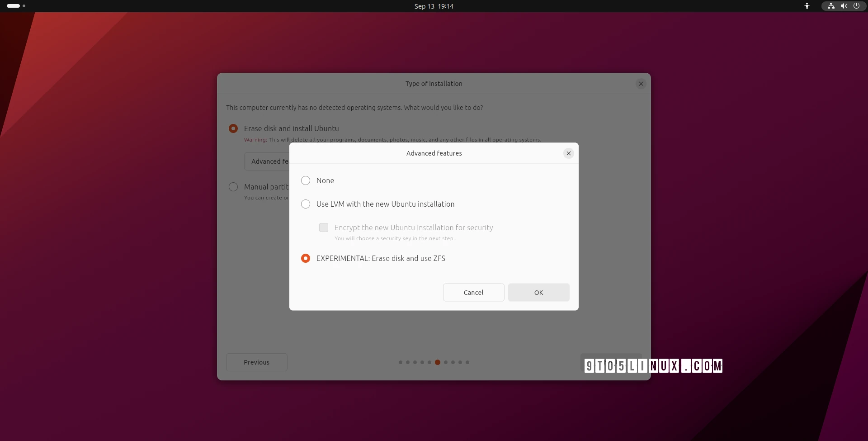Close the Type of installation window
Image resolution: width=868 pixels, height=441 pixels.
point(641,83)
